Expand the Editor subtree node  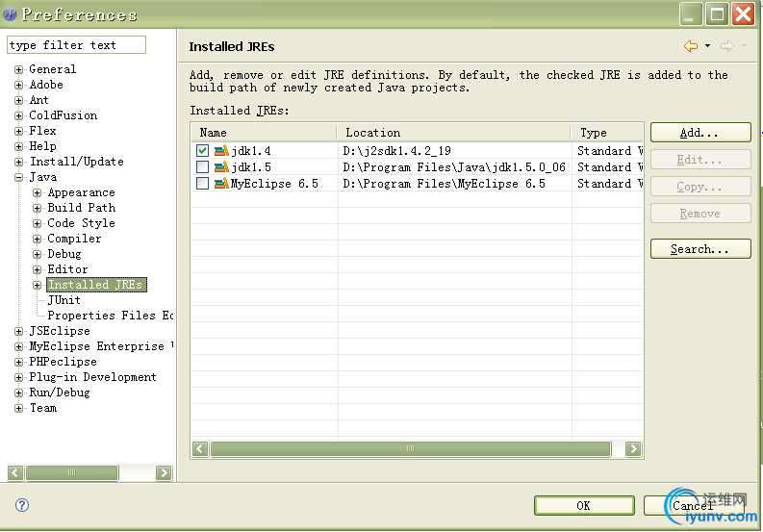coord(37,269)
